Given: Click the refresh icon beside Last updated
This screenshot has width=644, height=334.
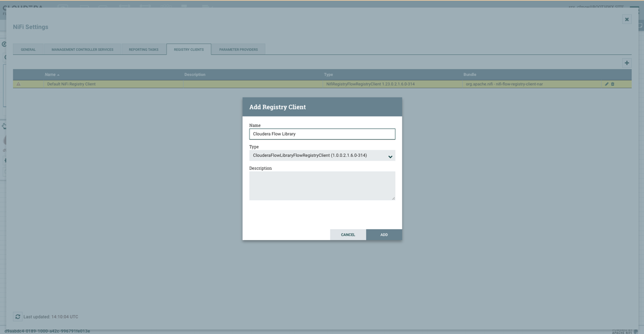Looking at the screenshot, I should pos(18,317).
